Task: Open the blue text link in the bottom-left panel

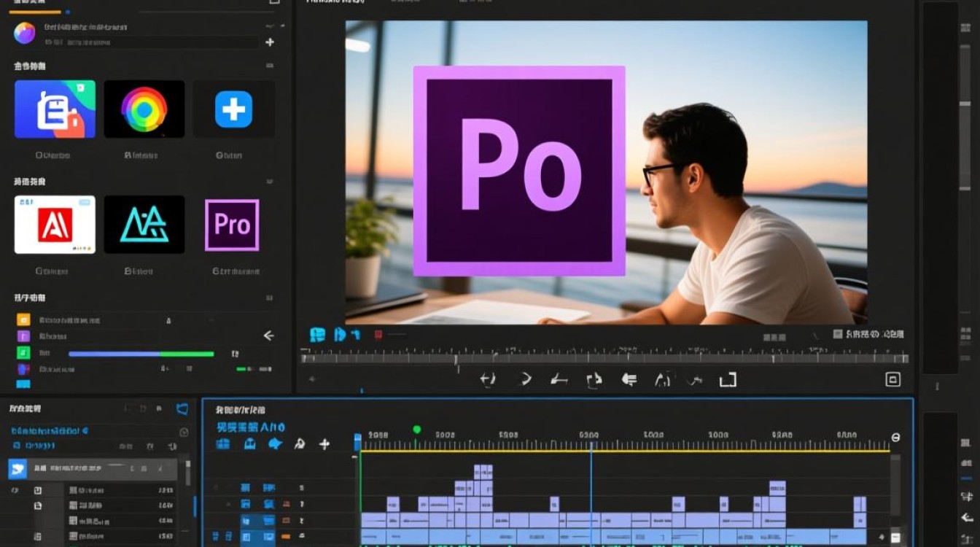Action: click(50, 431)
